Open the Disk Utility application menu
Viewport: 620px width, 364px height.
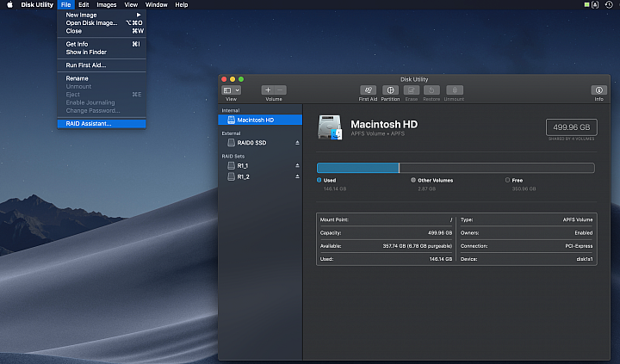(x=37, y=5)
